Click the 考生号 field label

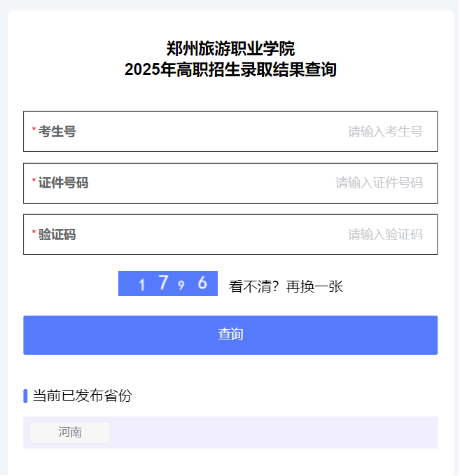click(57, 132)
